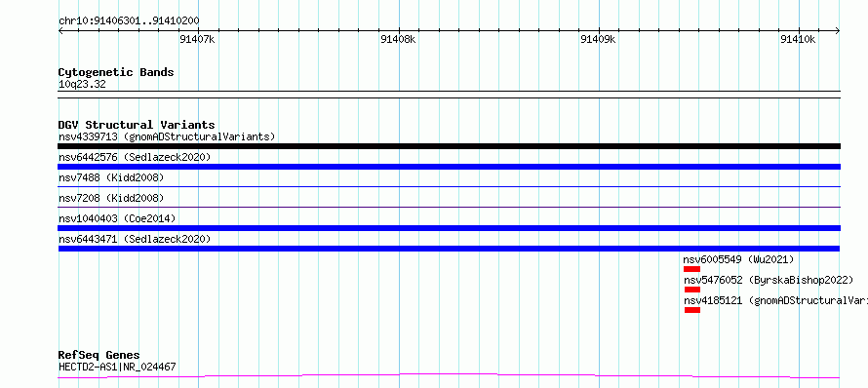
Task: Open variant nsv6443471 (Sedlazeck2020) label
Action: pos(135,239)
